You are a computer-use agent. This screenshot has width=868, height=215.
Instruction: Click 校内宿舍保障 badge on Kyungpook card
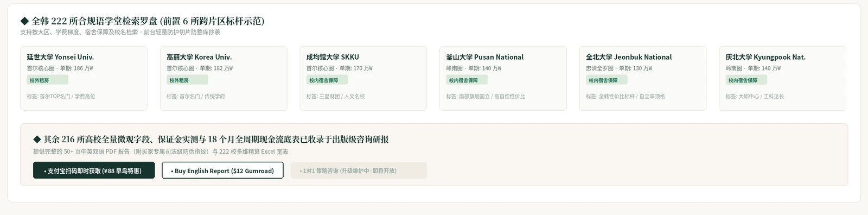coord(746,80)
